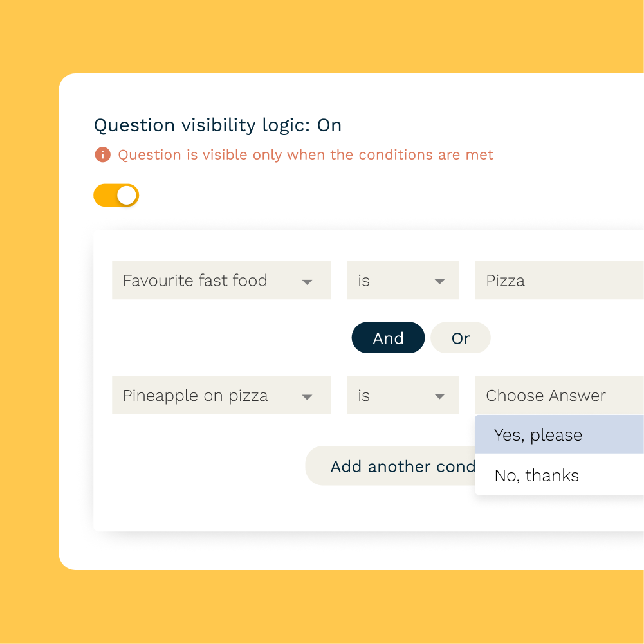This screenshot has height=644, width=644.
Task: Click the white knob of the visibility switch
Action: pyautogui.click(x=127, y=196)
